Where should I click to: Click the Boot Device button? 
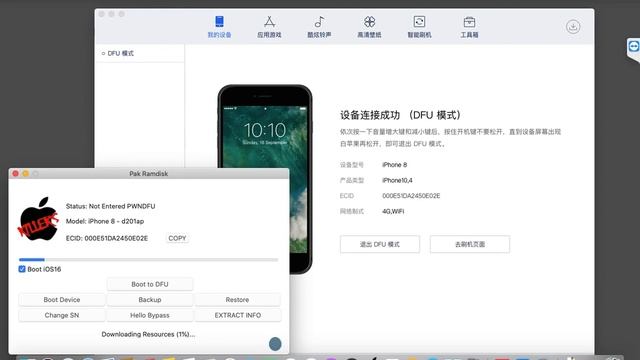pyautogui.click(x=62, y=300)
